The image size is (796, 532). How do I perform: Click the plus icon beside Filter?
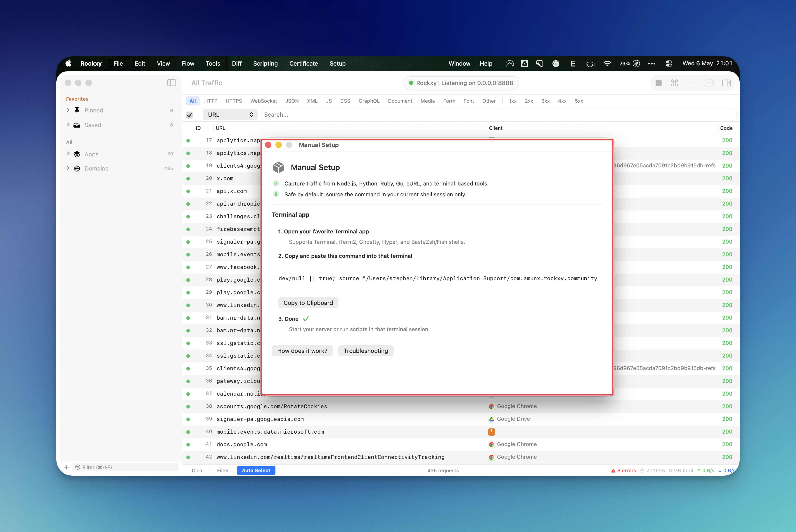click(x=66, y=467)
